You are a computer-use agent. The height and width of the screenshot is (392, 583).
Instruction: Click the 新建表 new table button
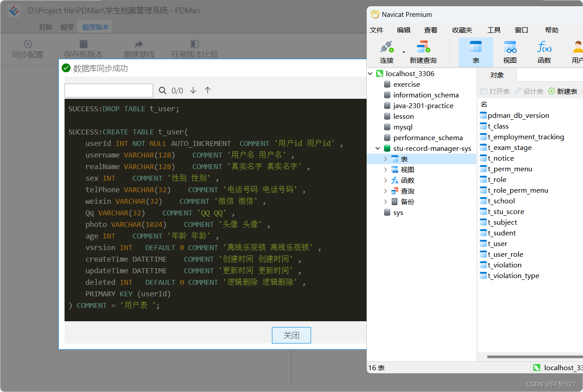tap(563, 91)
